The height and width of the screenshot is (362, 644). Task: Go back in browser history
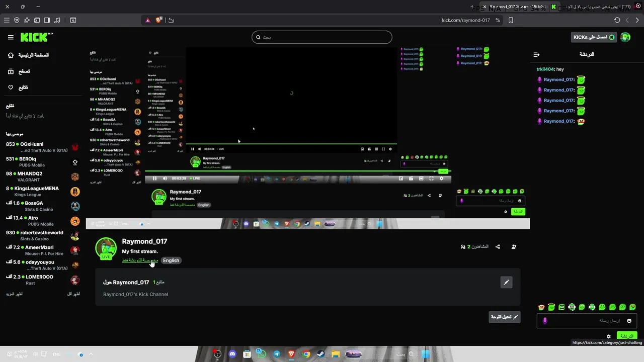point(637,20)
